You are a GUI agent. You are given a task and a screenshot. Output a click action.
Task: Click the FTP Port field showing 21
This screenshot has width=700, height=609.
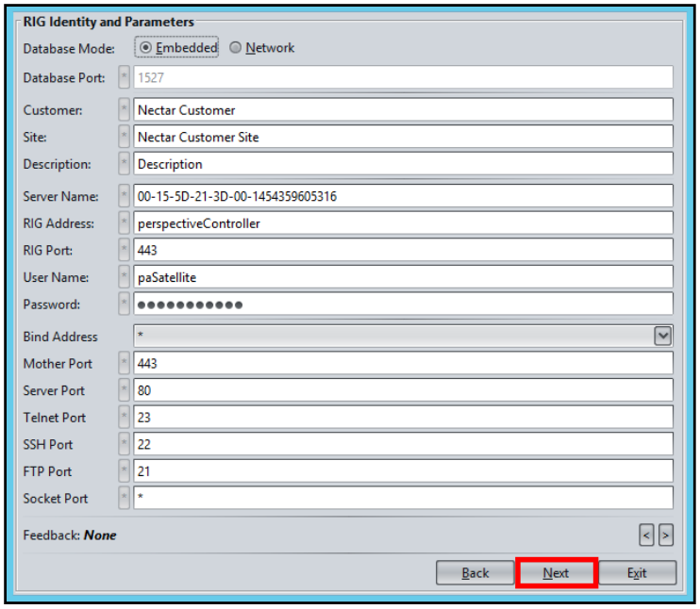click(403, 471)
